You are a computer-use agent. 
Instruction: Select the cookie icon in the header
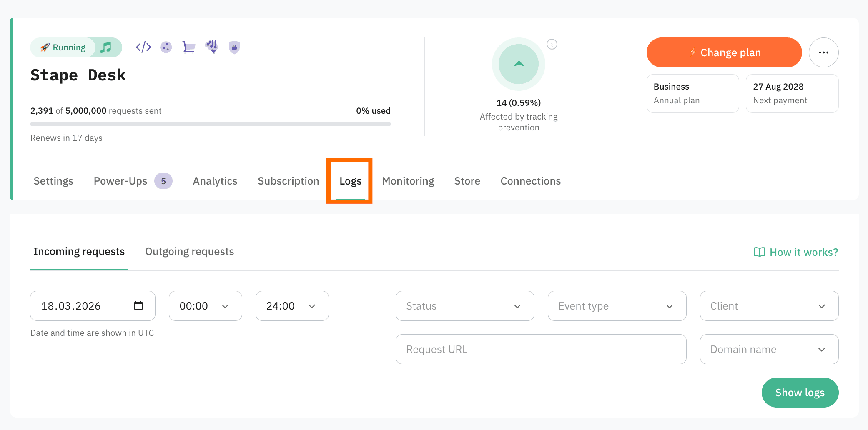166,47
